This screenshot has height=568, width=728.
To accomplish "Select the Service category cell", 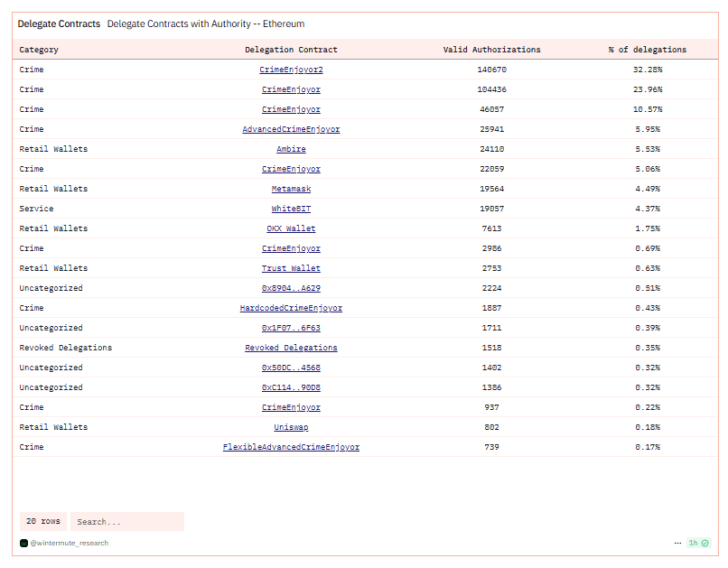I will (x=36, y=209).
